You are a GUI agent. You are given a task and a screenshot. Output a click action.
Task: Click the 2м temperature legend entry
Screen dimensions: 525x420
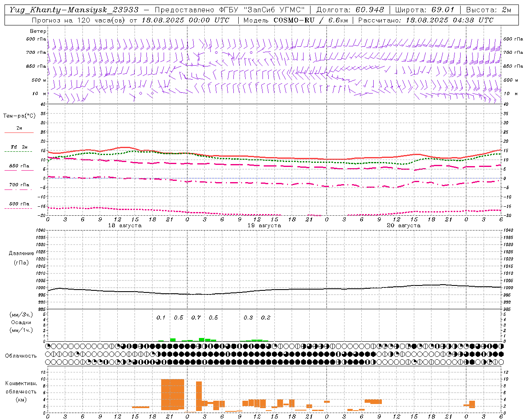[x=19, y=128]
